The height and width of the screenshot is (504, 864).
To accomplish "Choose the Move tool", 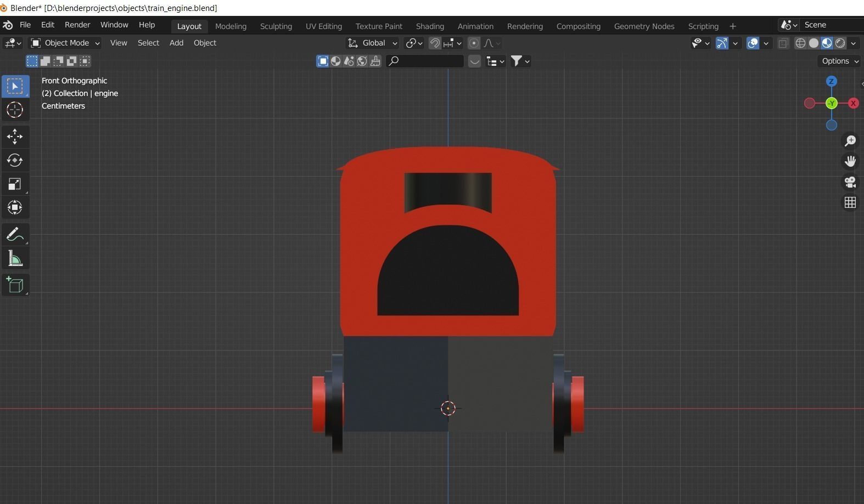I will 15,136.
